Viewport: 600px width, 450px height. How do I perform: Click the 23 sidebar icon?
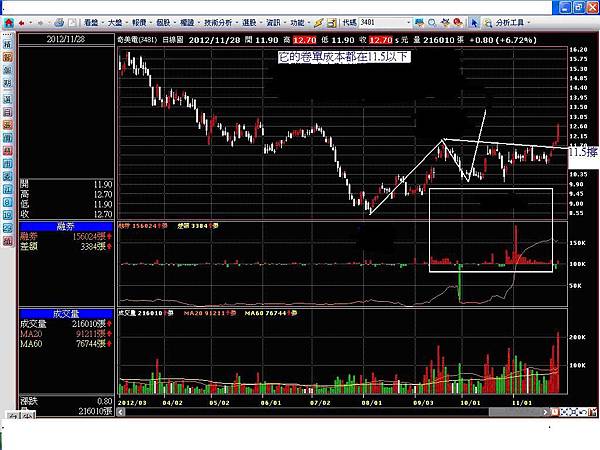8,228
